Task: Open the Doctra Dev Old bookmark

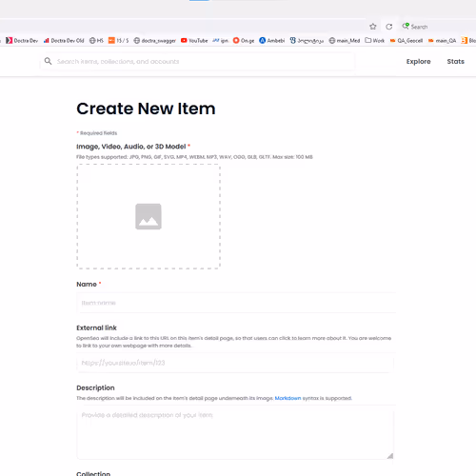Action: [x=64, y=41]
